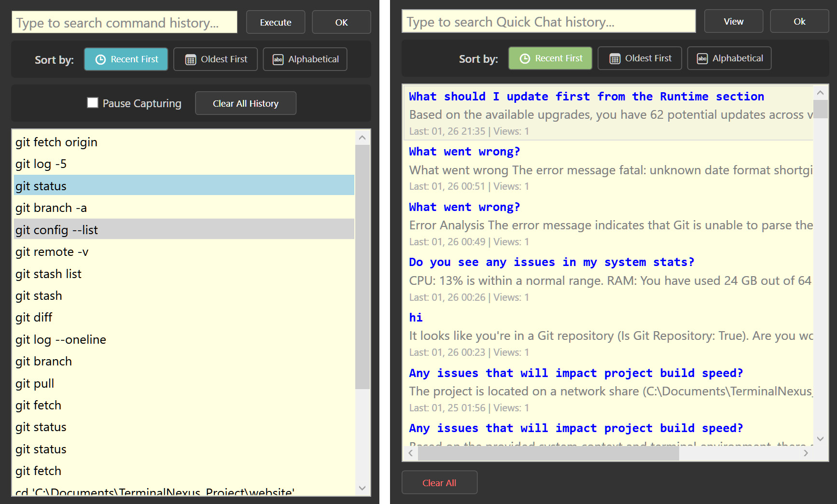
Task: Click clock icon on Quick Chat Recent First
Action: click(525, 58)
